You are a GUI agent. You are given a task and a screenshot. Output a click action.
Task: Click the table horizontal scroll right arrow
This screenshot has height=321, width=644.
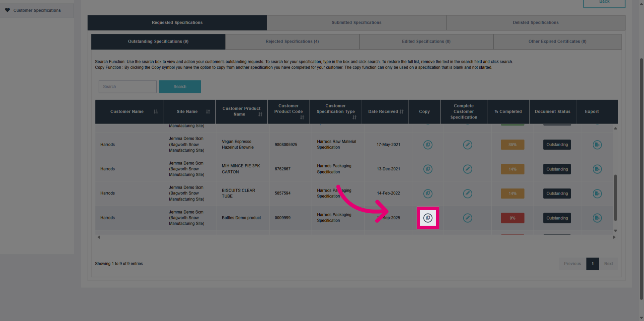click(614, 237)
